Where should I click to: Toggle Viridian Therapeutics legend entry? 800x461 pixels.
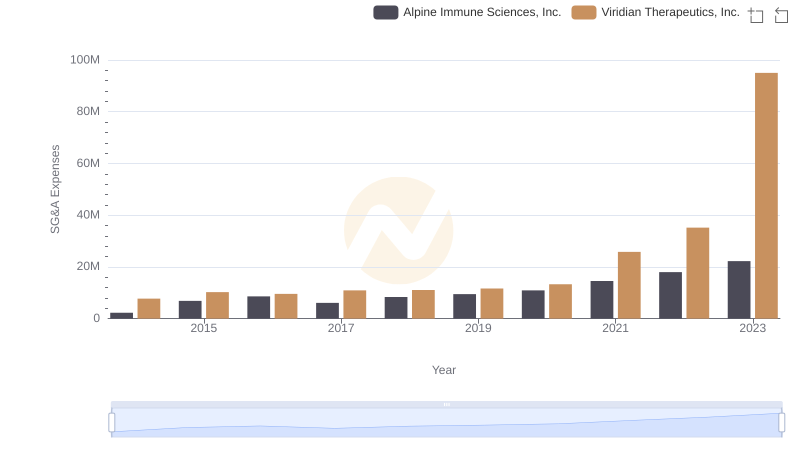[x=655, y=12]
